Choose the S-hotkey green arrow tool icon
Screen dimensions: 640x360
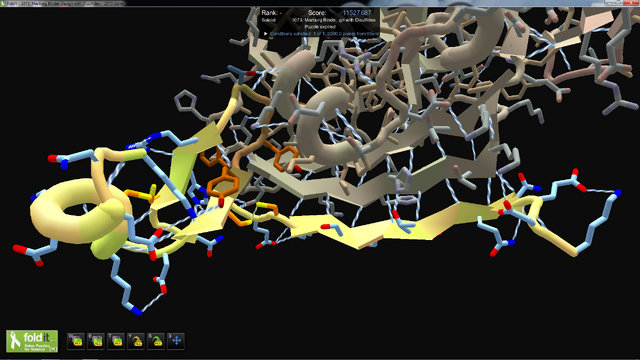tap(156, 341)
